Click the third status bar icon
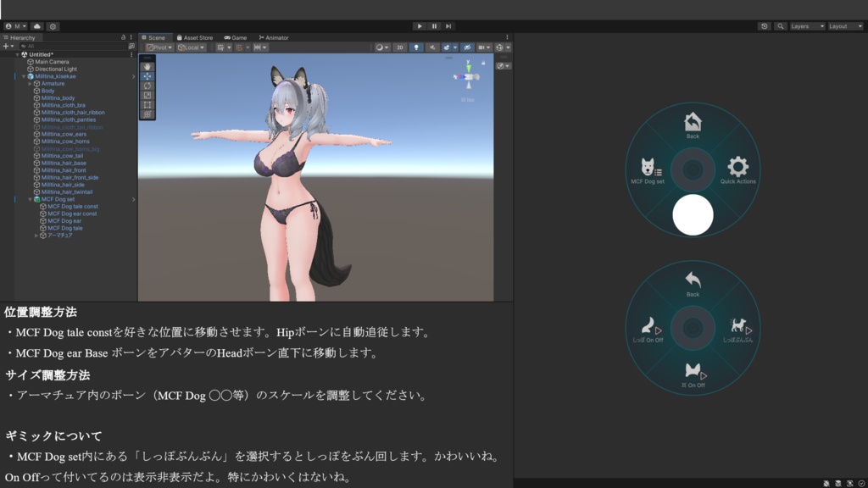The width and height of the screenshot is (868, 488). tap(849, 484)
